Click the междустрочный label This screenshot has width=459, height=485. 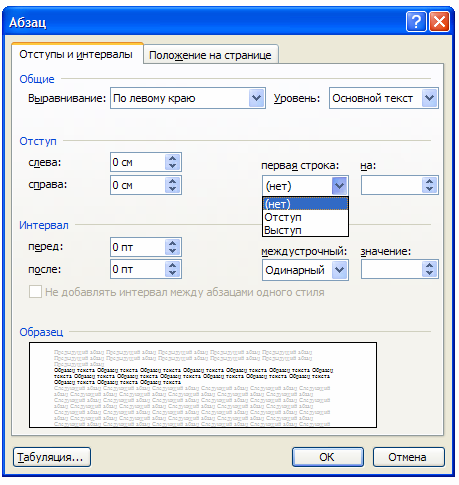point(304,251)
